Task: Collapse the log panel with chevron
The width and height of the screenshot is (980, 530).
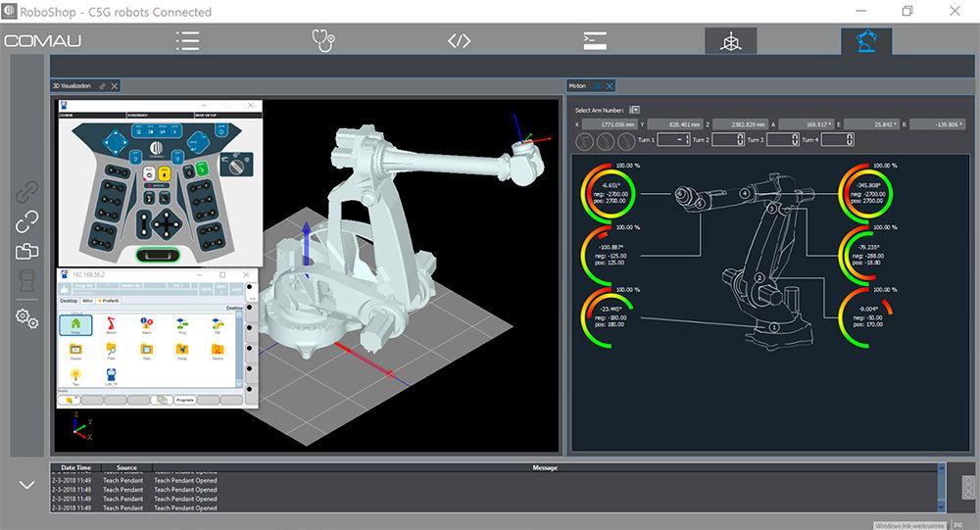Action: coord(26,484)
